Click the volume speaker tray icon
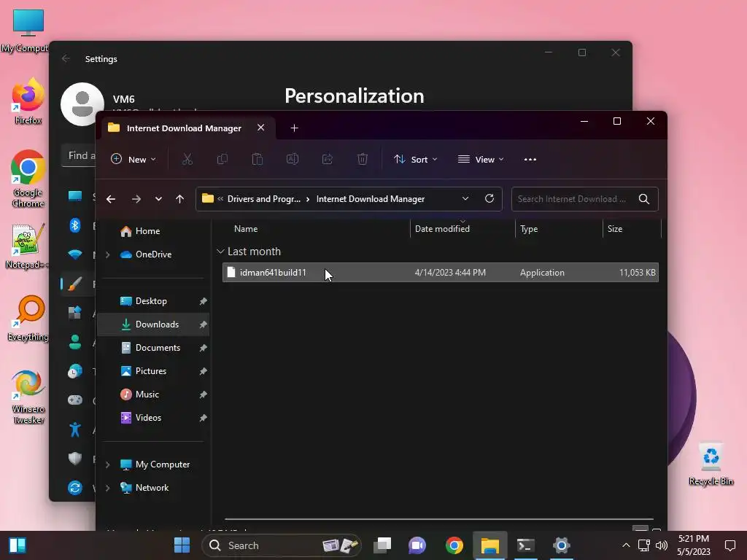 point(661,545)
